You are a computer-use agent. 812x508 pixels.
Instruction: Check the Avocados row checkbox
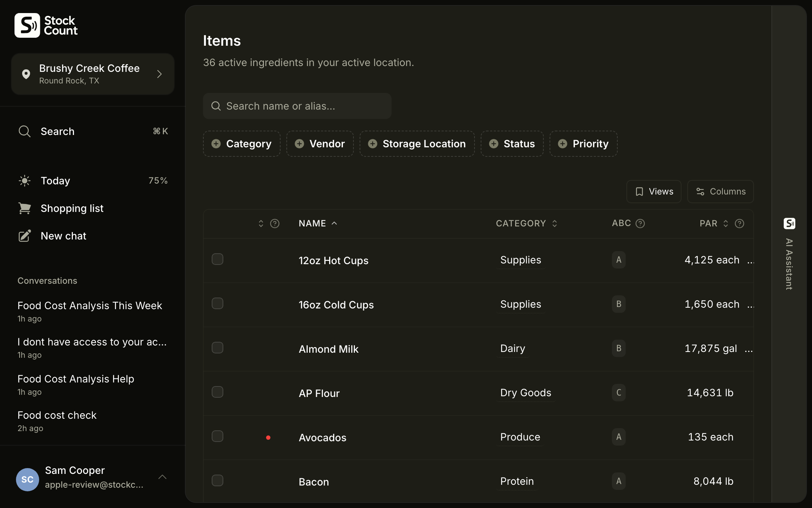tap(217, 436)
